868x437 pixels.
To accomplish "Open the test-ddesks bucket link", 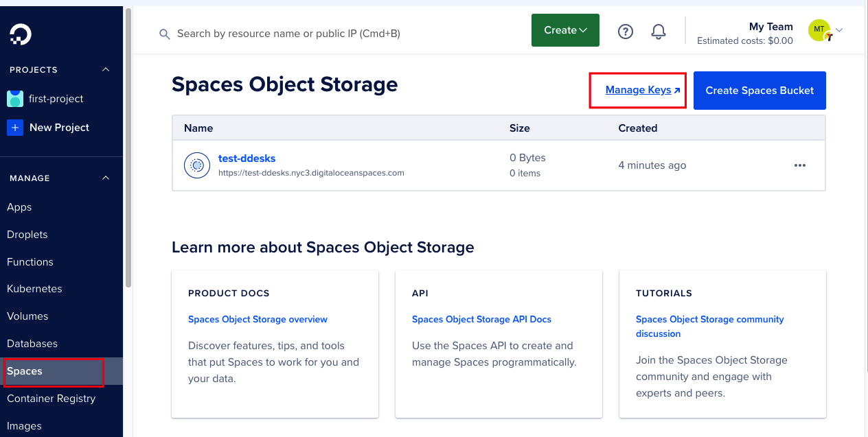I will pos(247,158).
